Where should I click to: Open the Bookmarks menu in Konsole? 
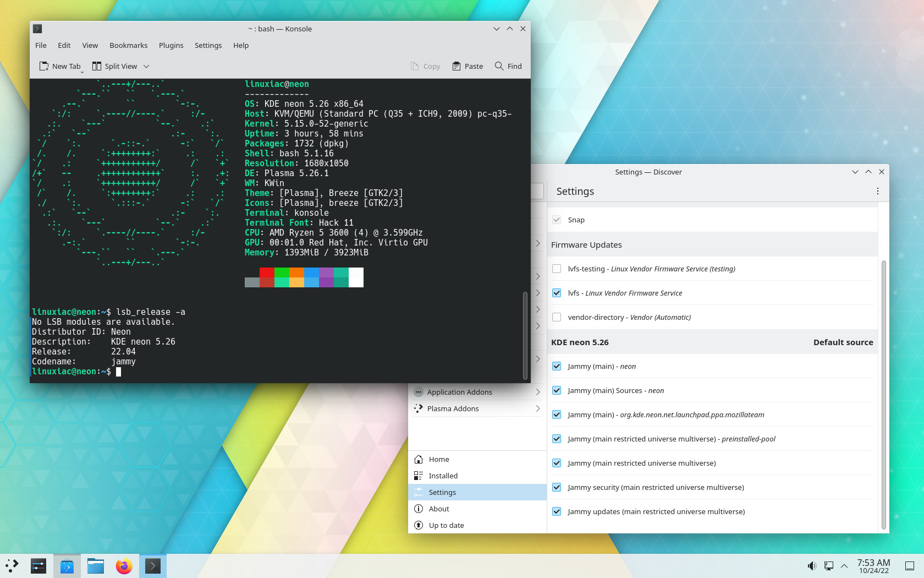point(129,45)
